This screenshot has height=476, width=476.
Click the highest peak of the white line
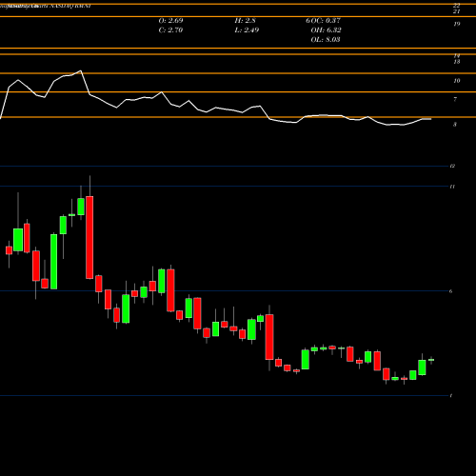[81, 70]
